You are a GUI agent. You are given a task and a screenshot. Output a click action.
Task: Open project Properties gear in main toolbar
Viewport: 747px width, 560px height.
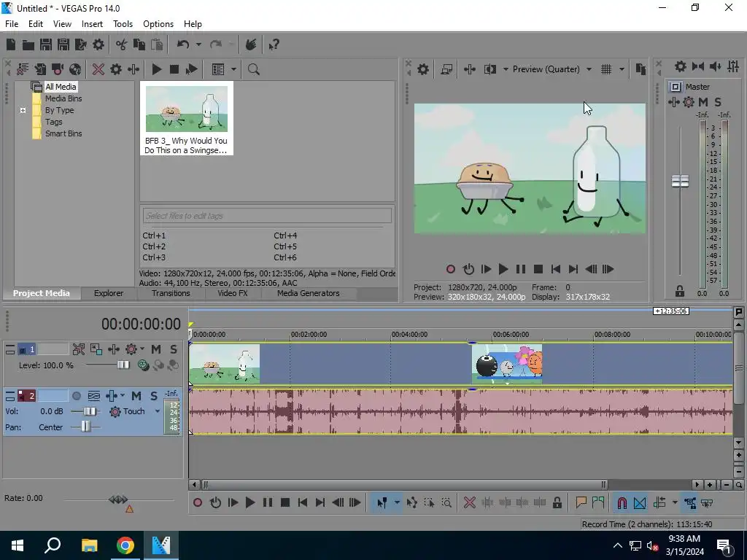tap(98, 44)
